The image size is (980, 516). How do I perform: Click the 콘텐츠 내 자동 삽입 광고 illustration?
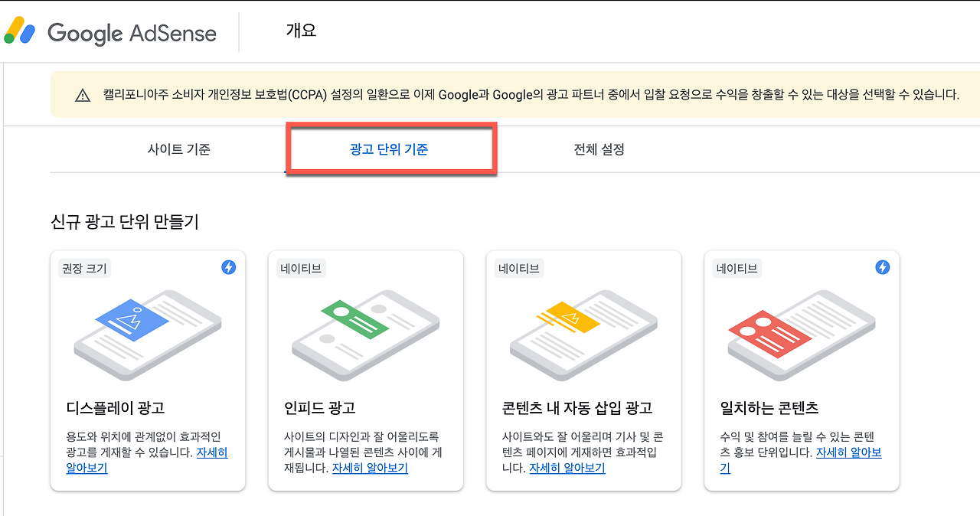583,335
